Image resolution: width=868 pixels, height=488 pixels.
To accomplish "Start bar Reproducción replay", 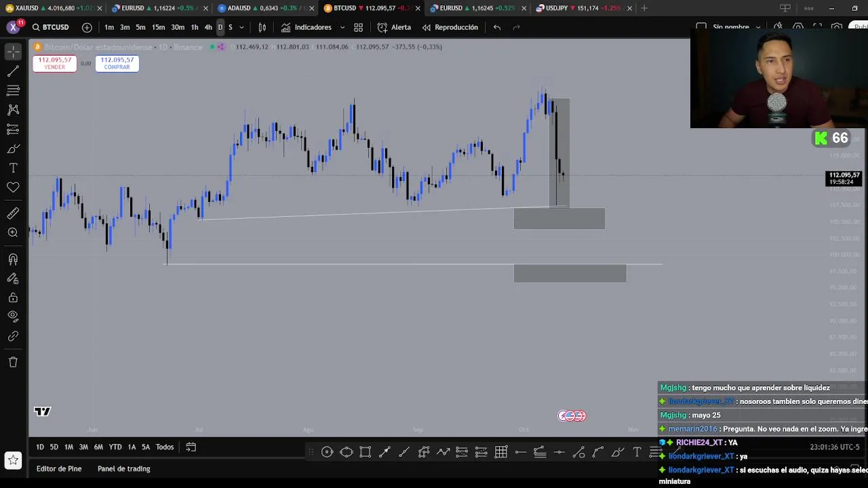I will point(450,27).
